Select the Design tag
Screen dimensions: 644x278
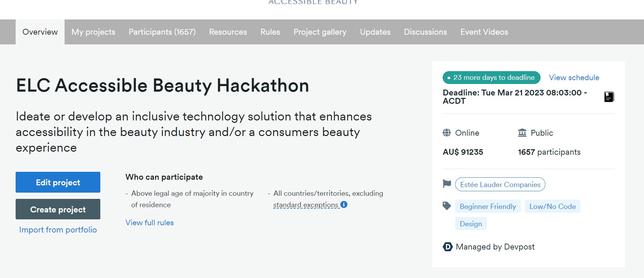[x=471, y=224]
